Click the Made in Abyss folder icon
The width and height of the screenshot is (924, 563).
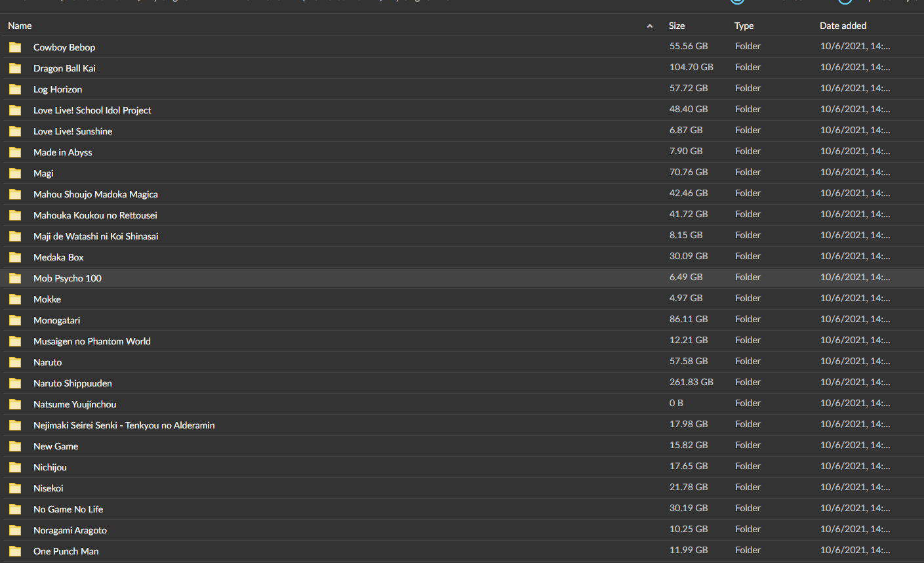tap(15, 152)
